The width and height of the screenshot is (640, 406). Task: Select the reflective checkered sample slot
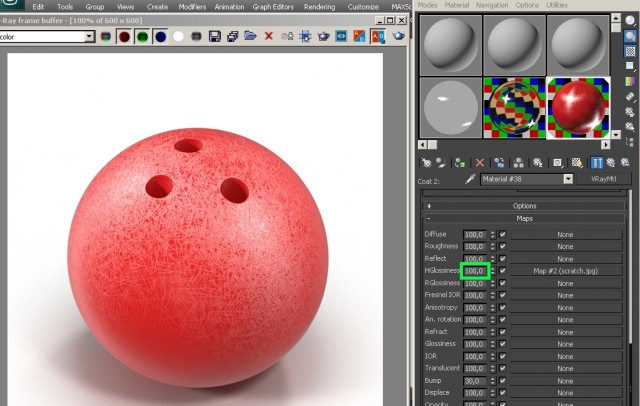(514, 108)
